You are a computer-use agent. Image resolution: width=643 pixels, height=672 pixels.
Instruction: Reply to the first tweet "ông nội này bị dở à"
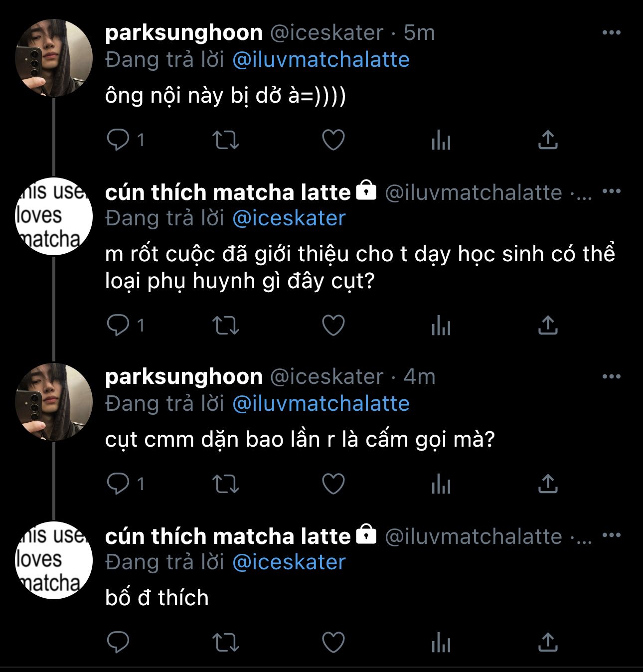(118, 140)
